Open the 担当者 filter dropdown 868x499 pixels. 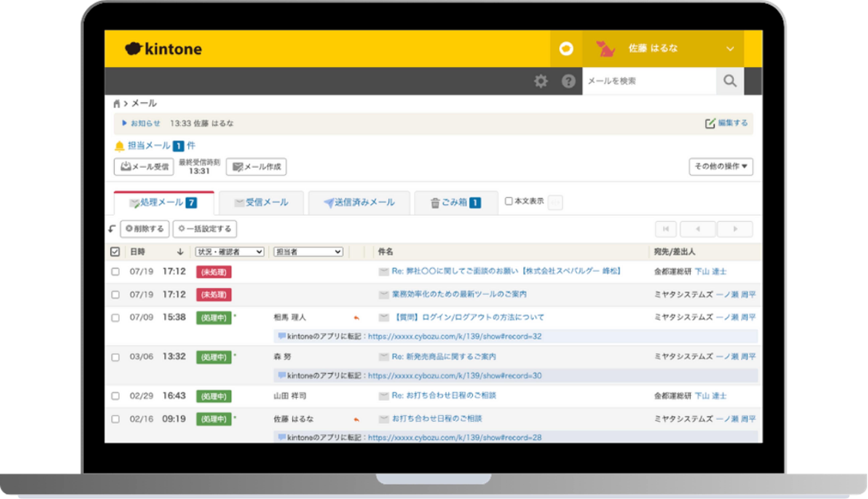(308, 252)
